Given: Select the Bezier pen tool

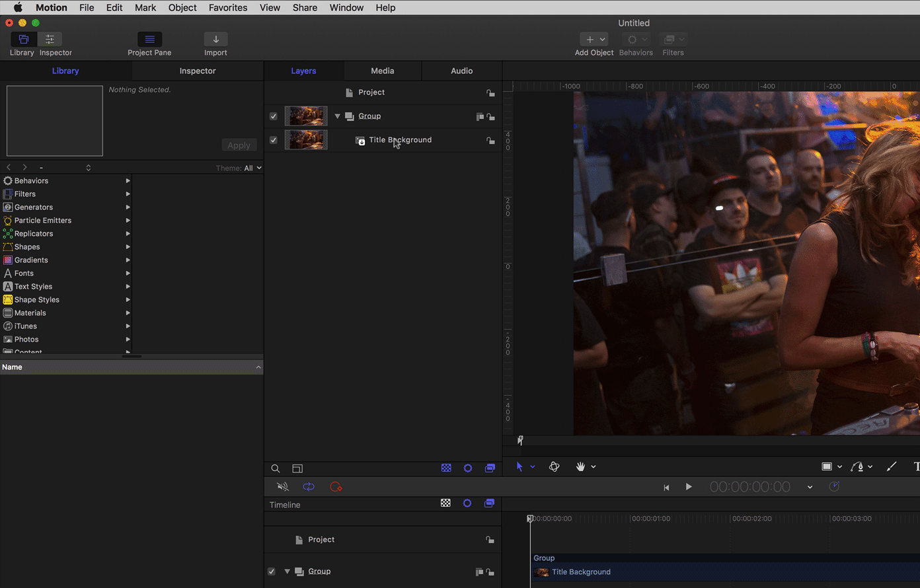Looking at the screenshot, I should click(x=857, y=466).
